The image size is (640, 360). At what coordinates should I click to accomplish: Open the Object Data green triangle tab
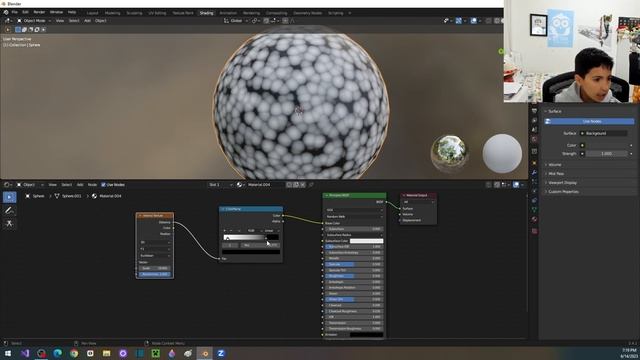[x=534, y=210]
